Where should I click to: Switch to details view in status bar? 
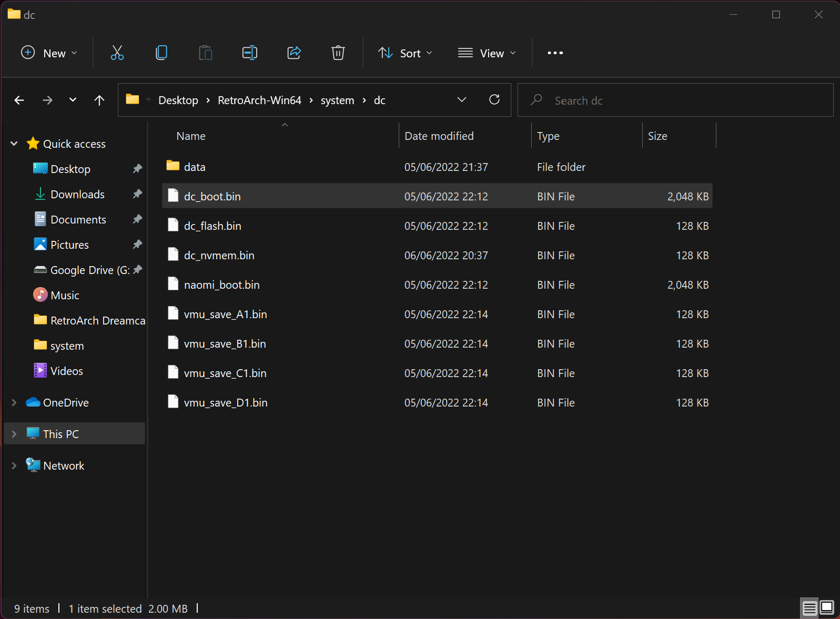point(809,608)
